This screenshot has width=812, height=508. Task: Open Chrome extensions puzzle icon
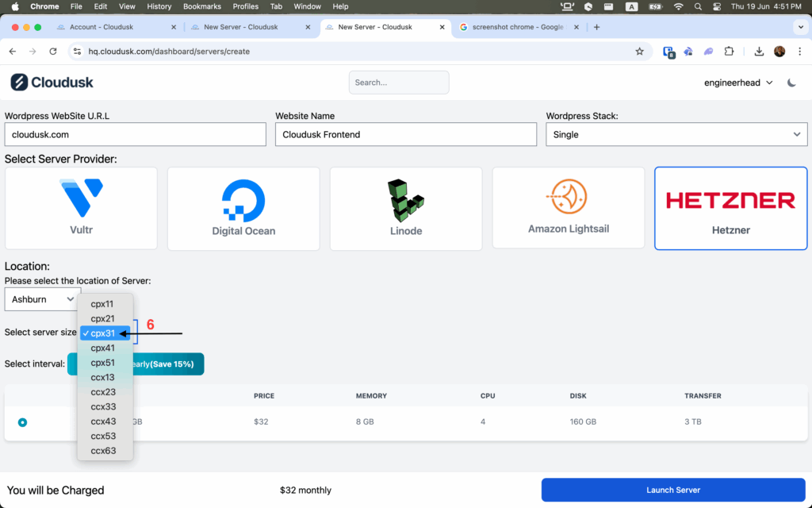pyautogui.click(x=729, y=52)
